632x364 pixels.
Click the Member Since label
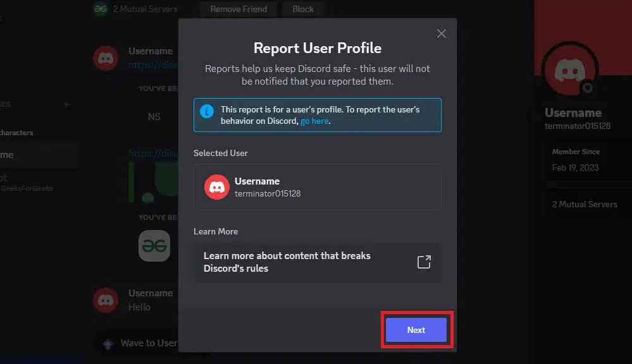(576, 152)
